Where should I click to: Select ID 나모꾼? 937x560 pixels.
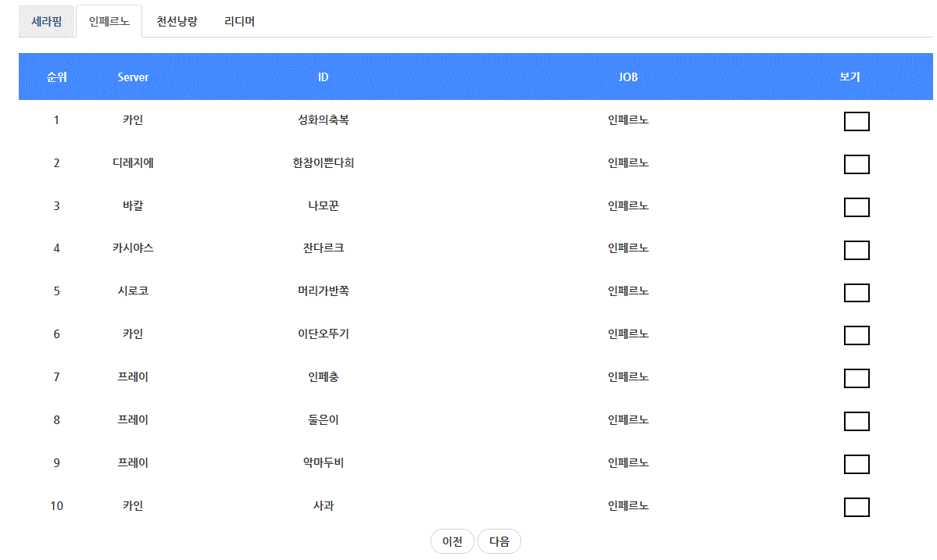coord(324,206)
